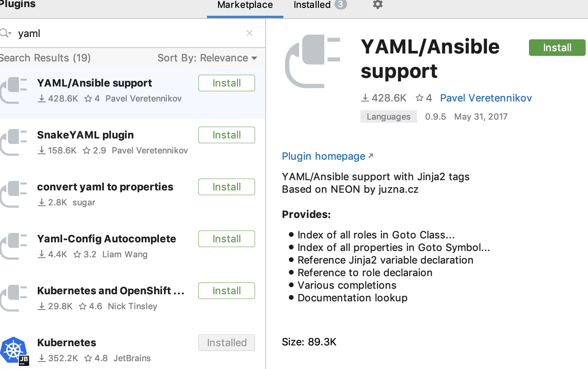Click the external-link arrow beside Plugin homepage
The height and width of the screenshot is (369, 588).
tap(370, 156)
